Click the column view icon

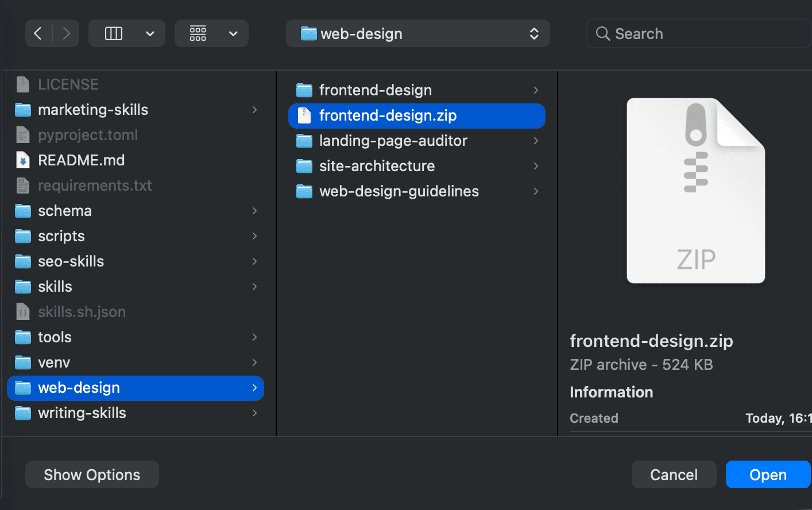[114, 33]
